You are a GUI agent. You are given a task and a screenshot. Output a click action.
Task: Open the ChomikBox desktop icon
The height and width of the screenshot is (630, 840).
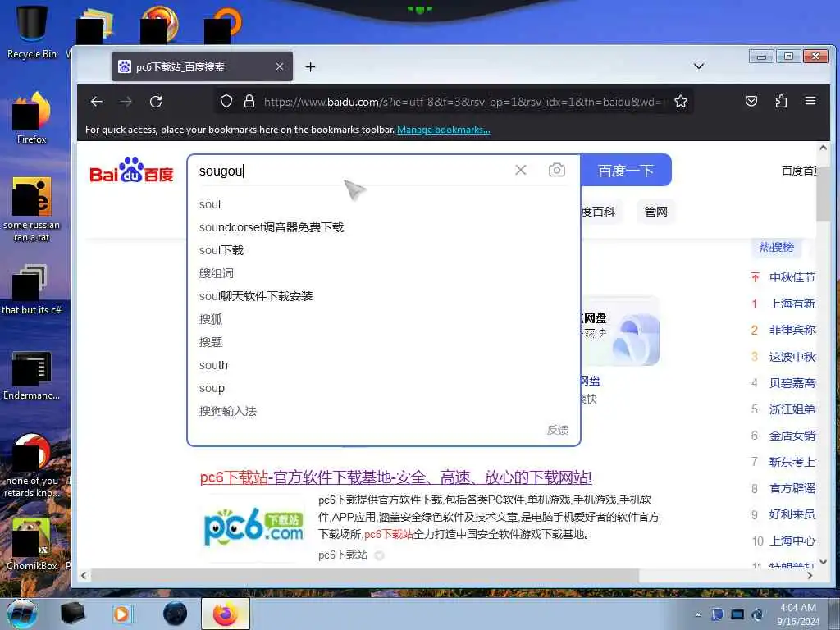click(32, 544)
